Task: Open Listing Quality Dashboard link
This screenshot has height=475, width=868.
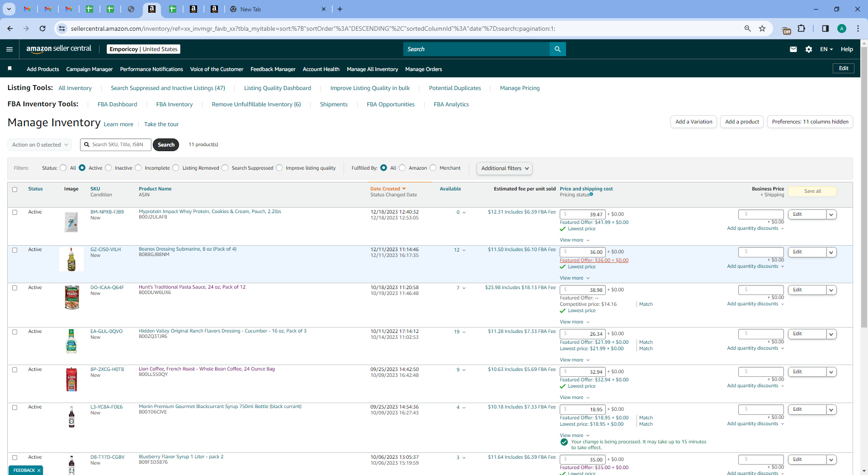Action: click(x=278, y=88)
